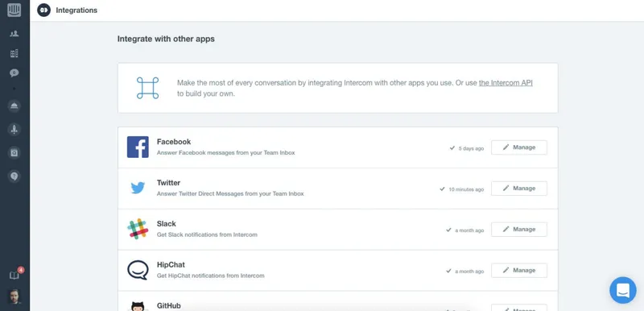
Task: Open the Users people icon in sidebar
Action: point(14,34)
